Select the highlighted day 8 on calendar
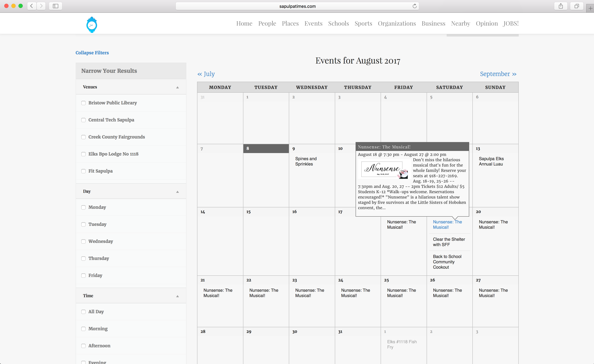This screenshot has width=594, height=364. (266, 148)
